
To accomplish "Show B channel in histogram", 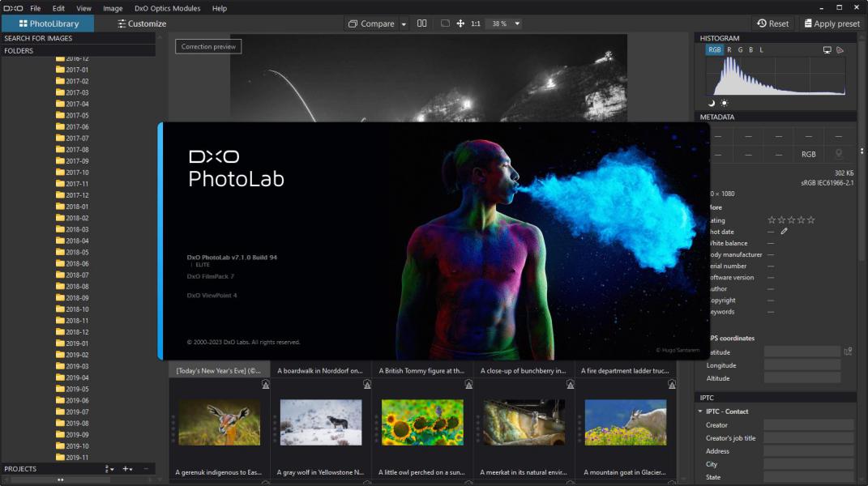I will click(x=750, y=50).
